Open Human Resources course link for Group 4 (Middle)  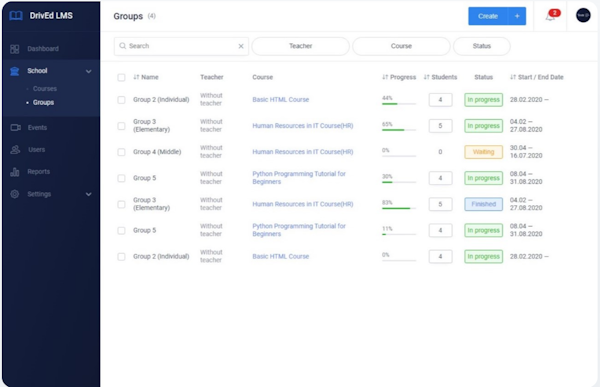(x=303, y=152)
